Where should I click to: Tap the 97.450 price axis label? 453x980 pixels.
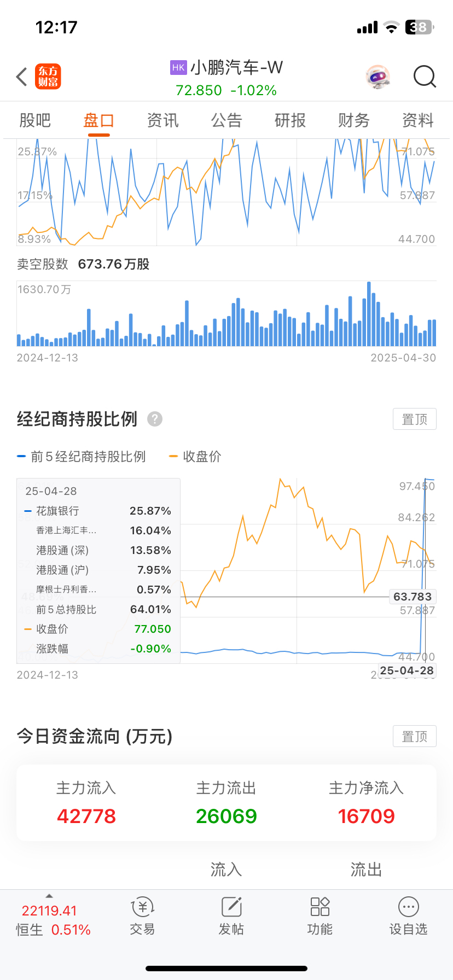pyautogui.click(x=417, y=486)
